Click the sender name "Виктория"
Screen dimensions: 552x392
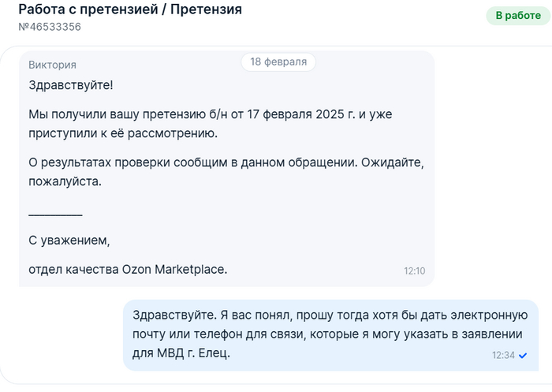tap(53, 65)
